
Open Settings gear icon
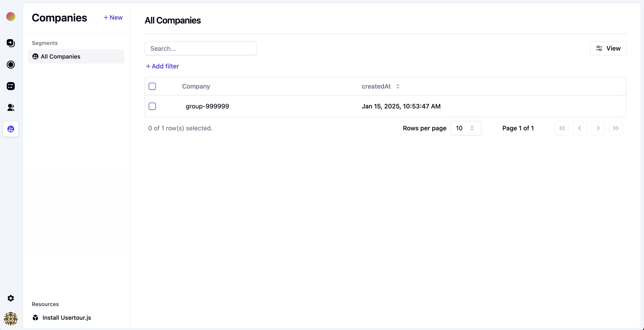[11, 298]
